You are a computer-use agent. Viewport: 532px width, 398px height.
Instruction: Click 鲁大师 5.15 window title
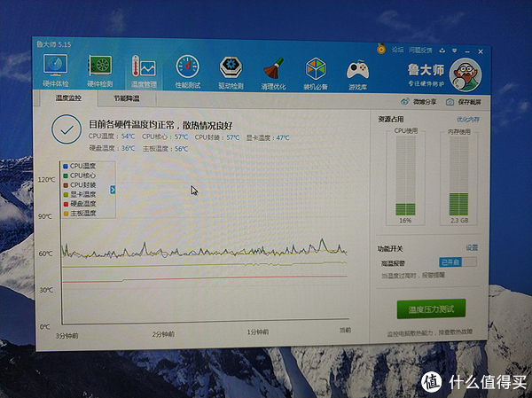53,44
